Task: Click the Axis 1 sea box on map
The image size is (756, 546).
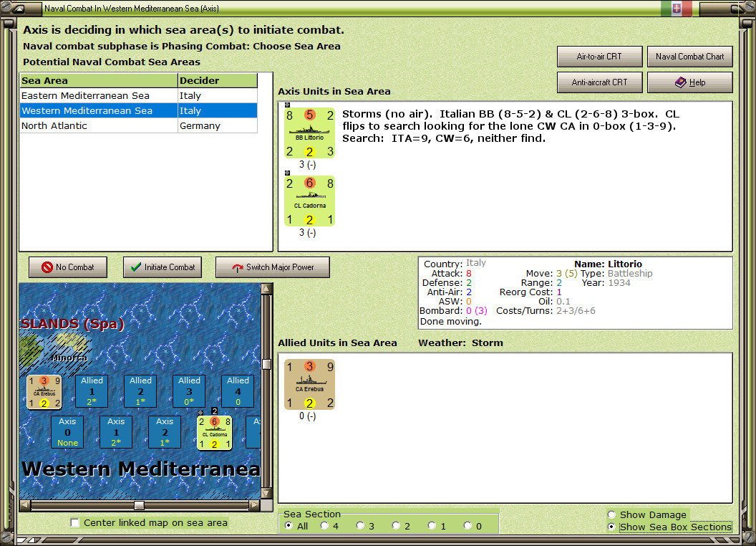Action: click(116, 432)
